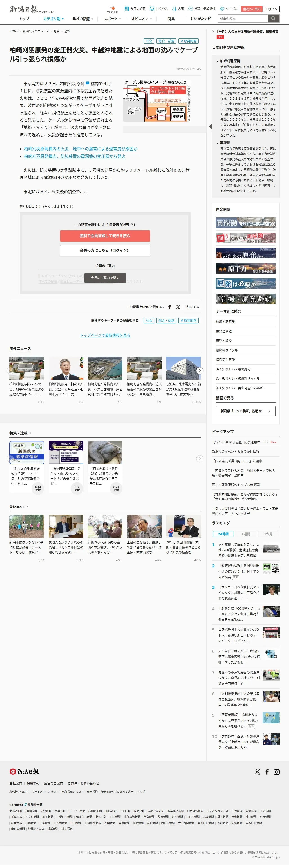Click the 記事を検索 search input field
Viewport: 289px width, 868px height.
click(243, 18)
